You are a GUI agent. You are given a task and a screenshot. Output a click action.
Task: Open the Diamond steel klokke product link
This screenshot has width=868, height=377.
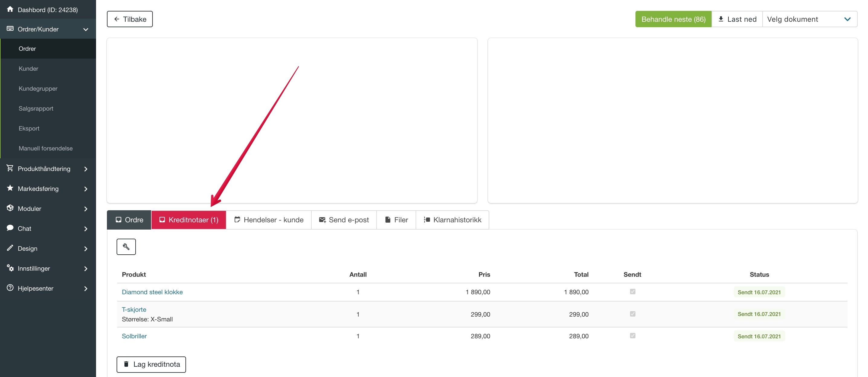click(x=152, y=292)
